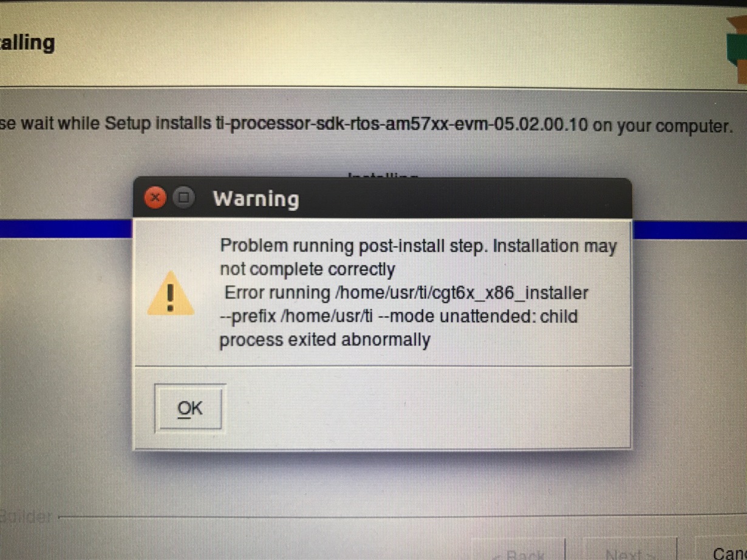The height and width of the screenshot is (560, 747).
Task: Click the empty dialog area beside OK
Action: click(x=425, y=408)
